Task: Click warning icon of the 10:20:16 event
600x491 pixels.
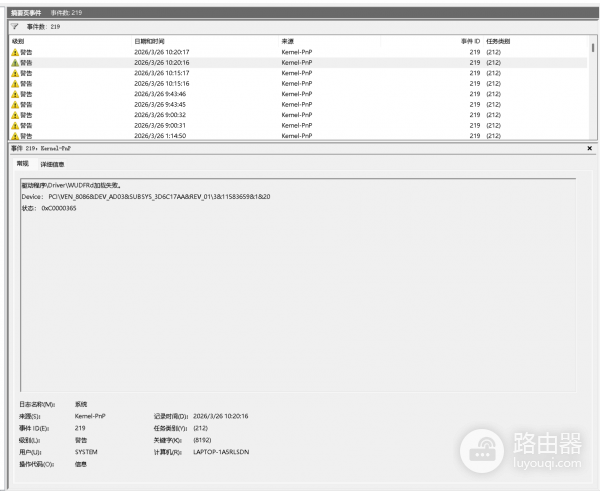Action: click(x=15, y=63)
